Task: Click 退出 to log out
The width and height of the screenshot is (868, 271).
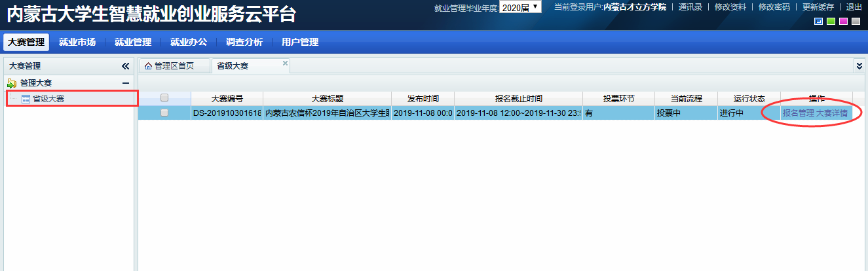Action: (x=854, y=7)
